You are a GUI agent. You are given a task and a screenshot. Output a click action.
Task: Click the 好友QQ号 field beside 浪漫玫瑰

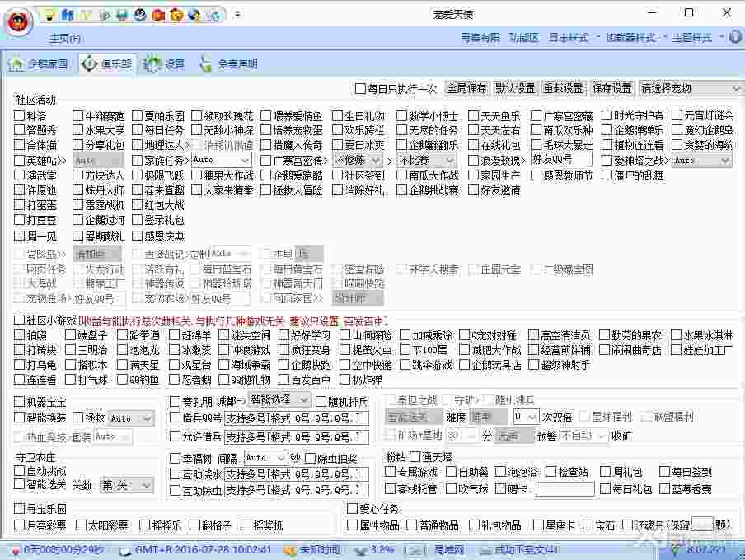[561, 159]
